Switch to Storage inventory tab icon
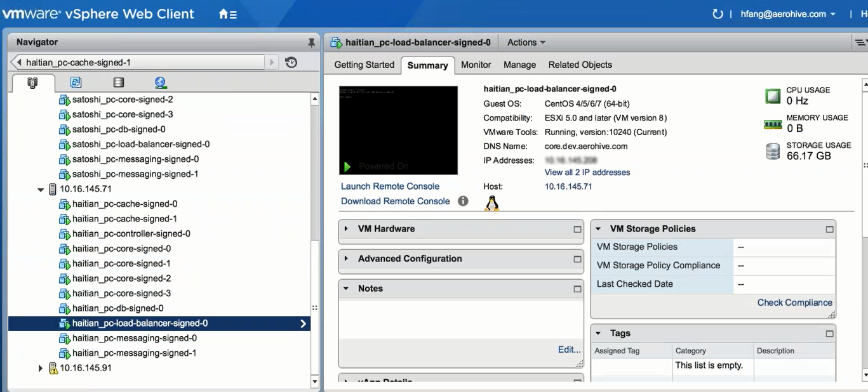The width and height of the screenshot is (868, 392). point(118,82)
